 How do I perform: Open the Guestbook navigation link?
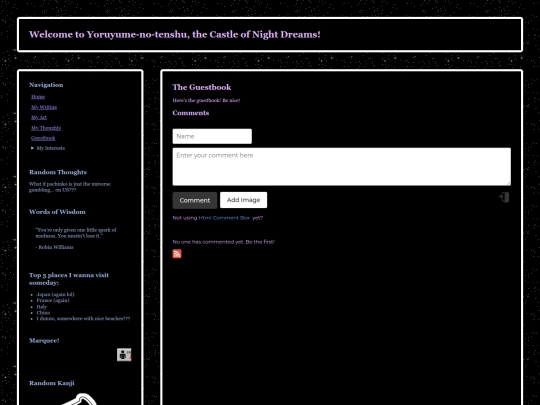click(x=43, y=138)
